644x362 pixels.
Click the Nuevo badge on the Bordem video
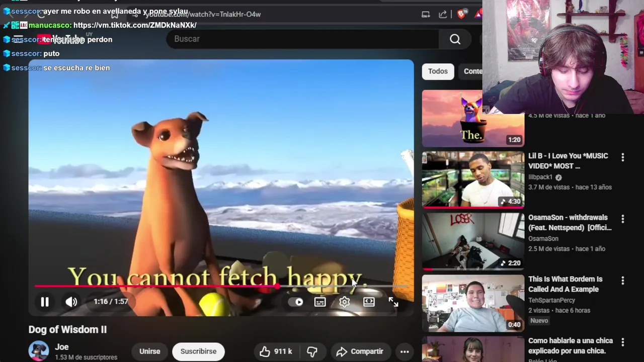539,321
